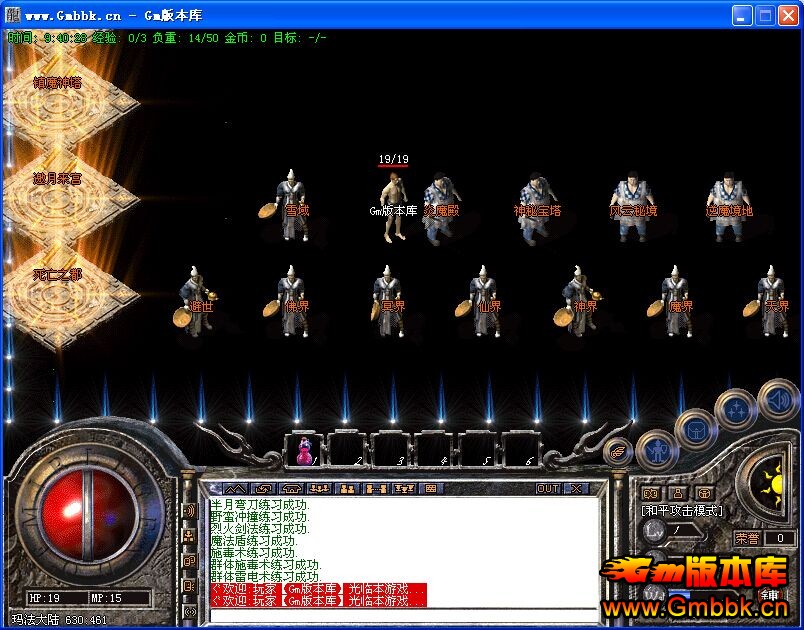Toggle the bottom chat filter side button
This screenshot has height=630, width=804.
coord(189,610)
